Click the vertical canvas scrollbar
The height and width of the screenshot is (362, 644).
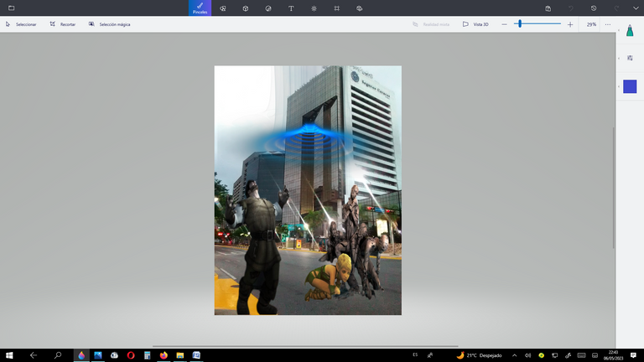pos(614,188)
